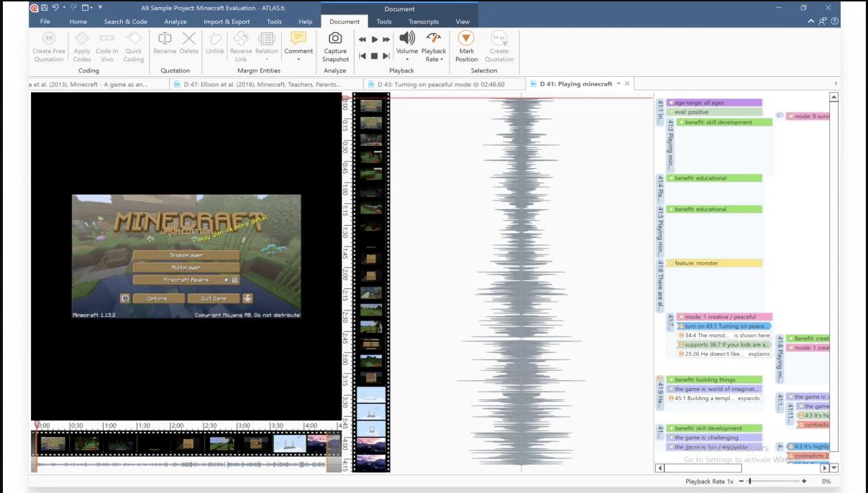Collapse the ribbon with the chevron
Image resolution: width=868 pixels, height=493 pixels.
coord(813,22)
